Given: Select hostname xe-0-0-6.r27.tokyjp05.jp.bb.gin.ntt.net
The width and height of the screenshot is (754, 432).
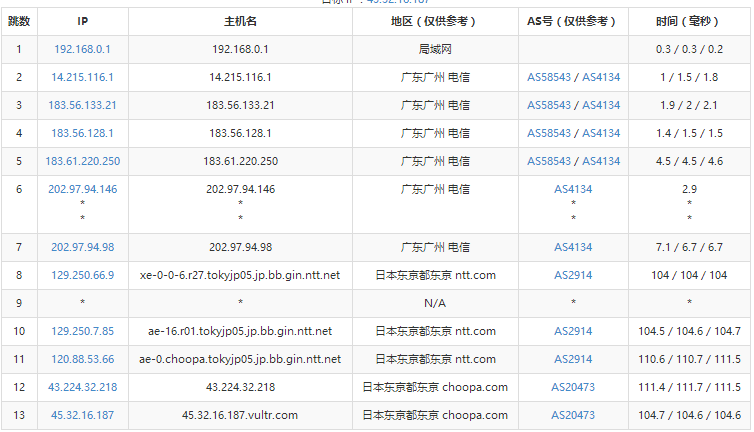Looking at the screenshot, I should coord(240,275).
